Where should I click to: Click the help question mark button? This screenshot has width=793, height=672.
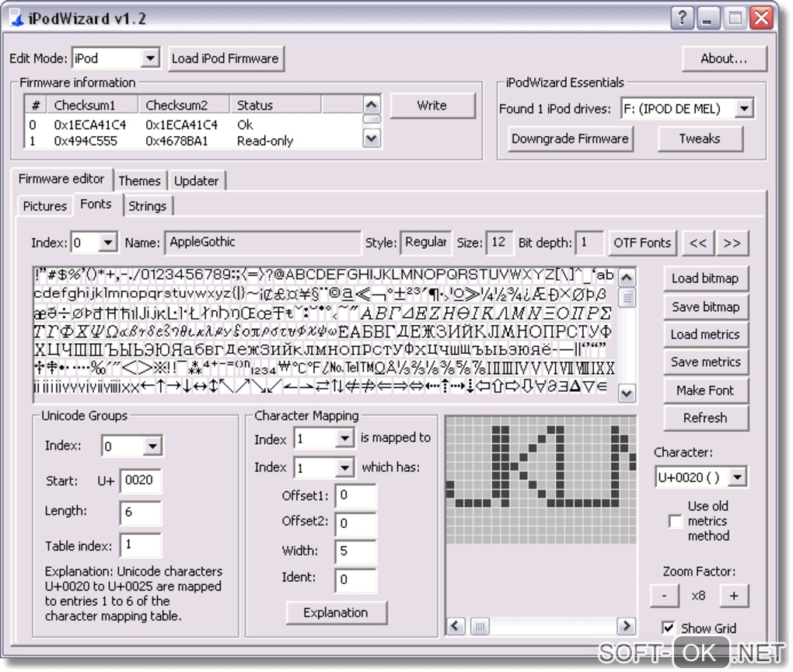coord(682,18)
